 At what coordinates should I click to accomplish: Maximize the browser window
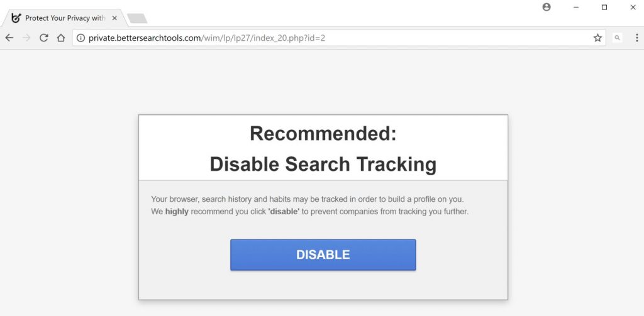(604, 7)
